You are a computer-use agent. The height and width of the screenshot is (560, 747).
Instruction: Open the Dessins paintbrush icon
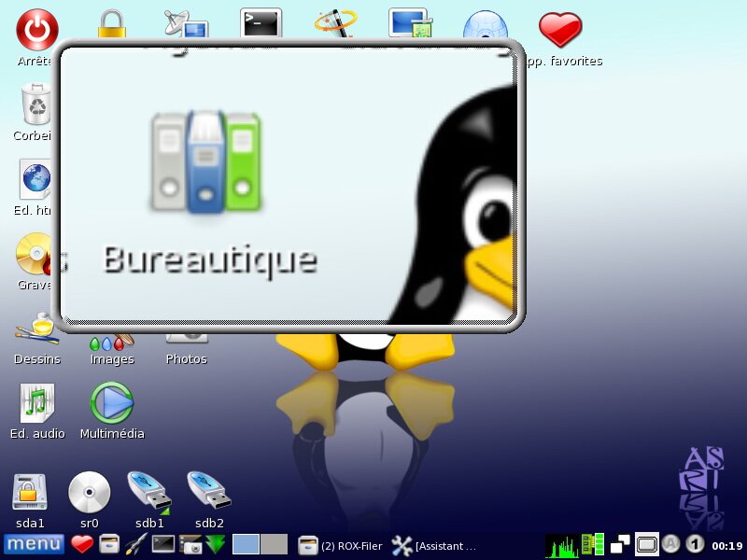click(37, 329)
